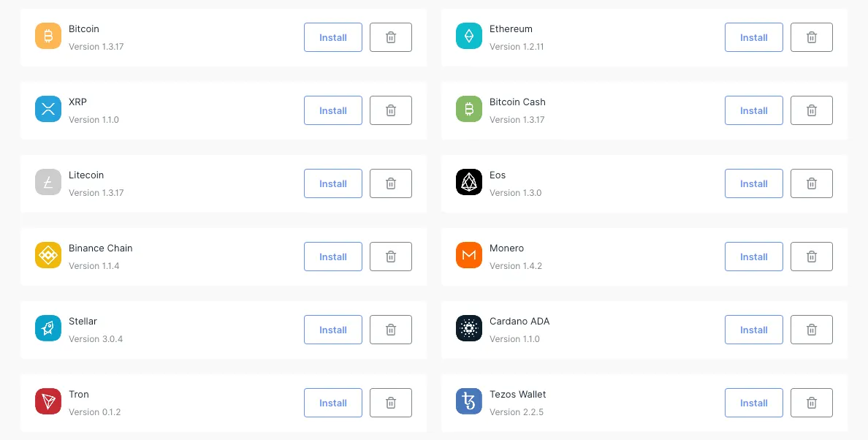Delete the Tezos Wallet app
Screen dimensions: 868x440
pyautogui.click(x=811, y=402)
